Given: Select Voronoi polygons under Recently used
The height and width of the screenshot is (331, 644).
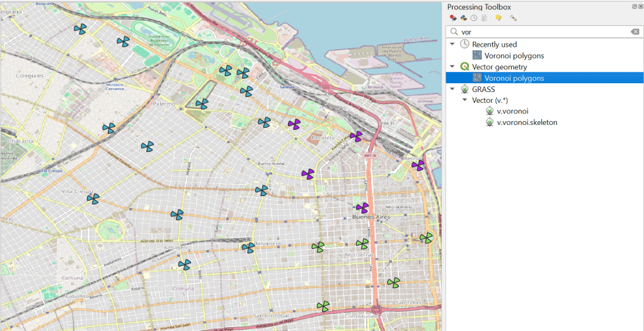Looking at the screenshot, I should [x=514, y=55].
